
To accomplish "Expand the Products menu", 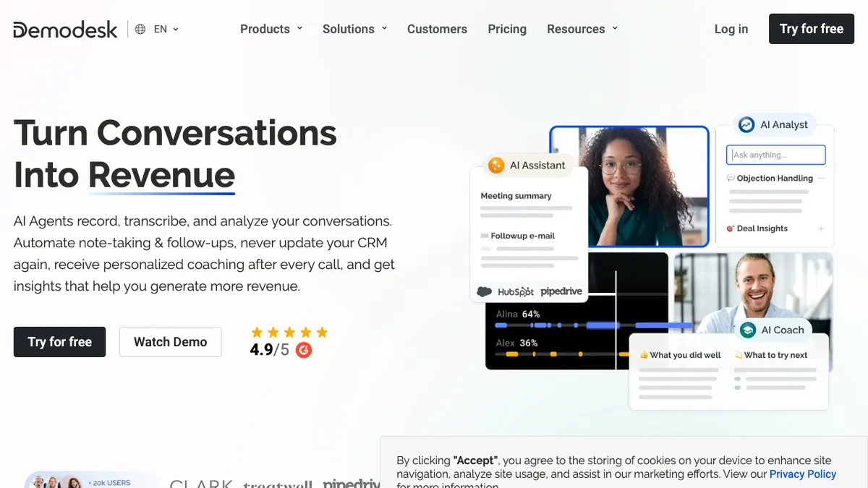I will coord(271,29).
